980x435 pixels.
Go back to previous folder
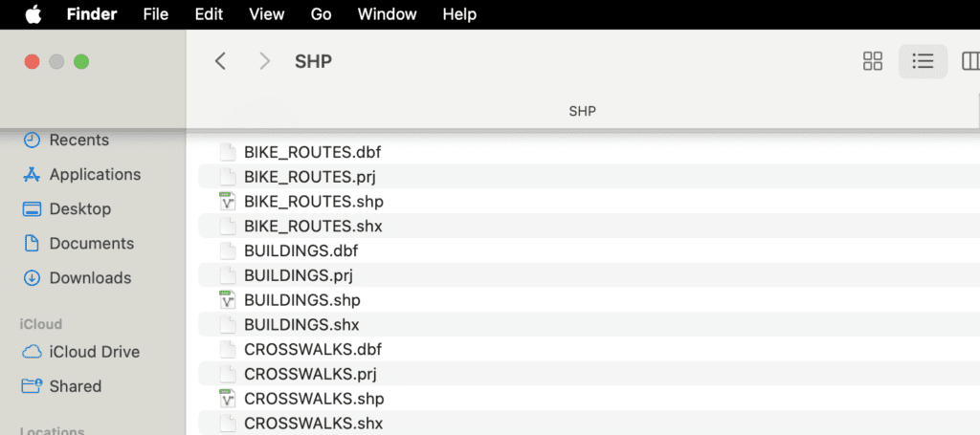coord(220,62)
